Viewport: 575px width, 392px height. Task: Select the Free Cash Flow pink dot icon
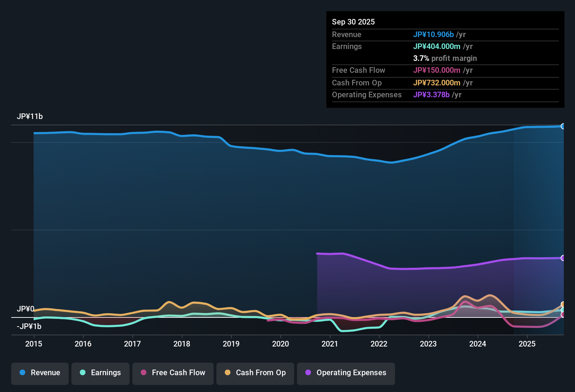(144, 373)
